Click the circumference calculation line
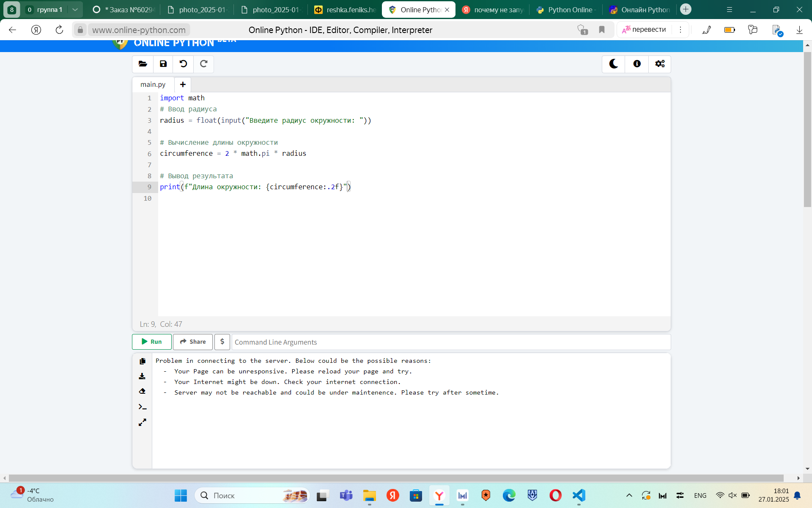The height and width of the screenshot is (508, 812). click(233, 153)
